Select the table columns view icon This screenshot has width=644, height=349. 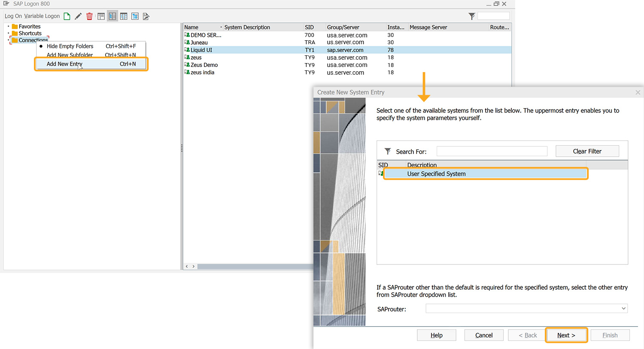point(124,16)
